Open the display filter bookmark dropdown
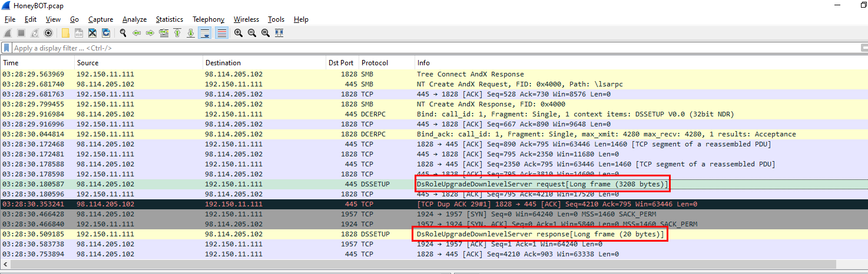The height and width of the screenshot is (274, 868). pos(6,48)
